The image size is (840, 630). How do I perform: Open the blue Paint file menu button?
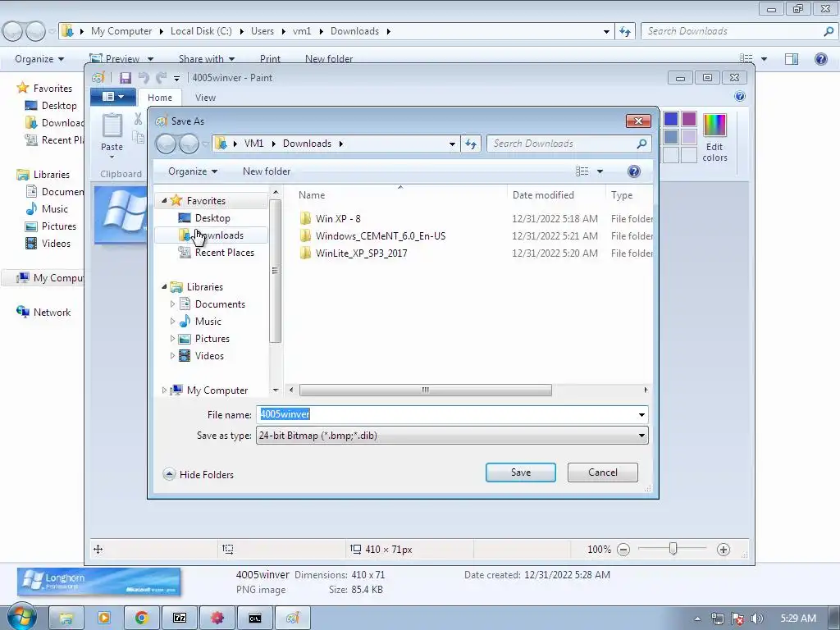click(x=112, y=97)
